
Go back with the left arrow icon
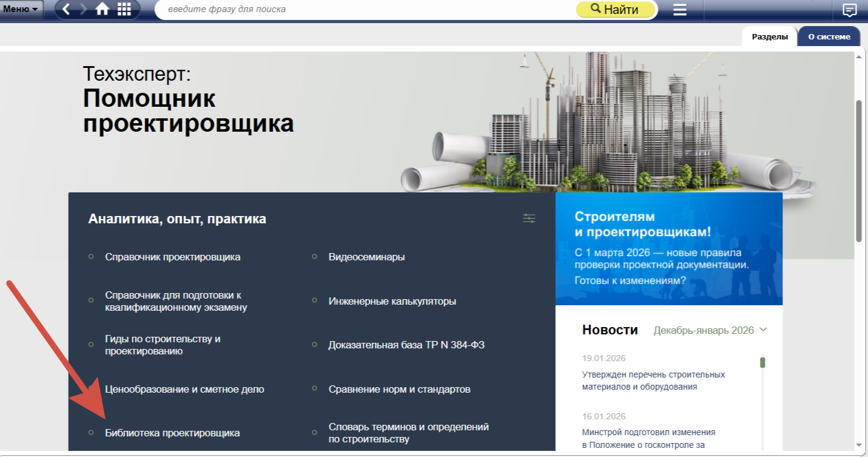[x=66, y=9]
